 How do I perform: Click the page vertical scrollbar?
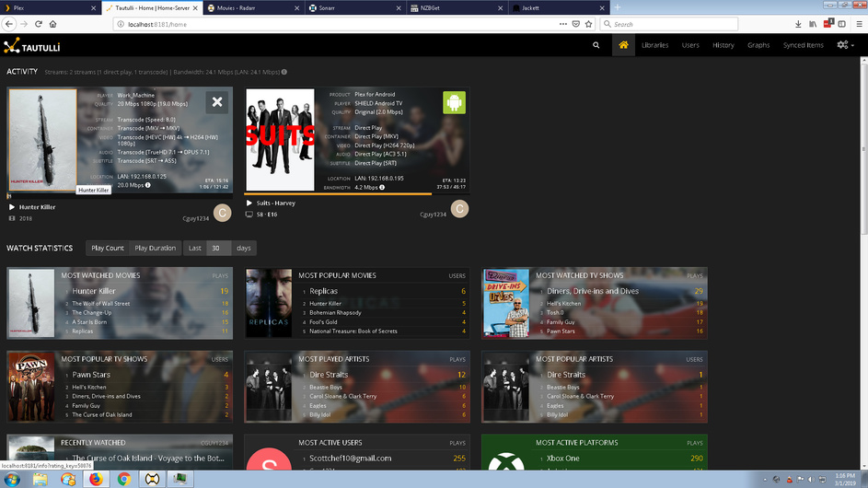(x=863, y=149)
